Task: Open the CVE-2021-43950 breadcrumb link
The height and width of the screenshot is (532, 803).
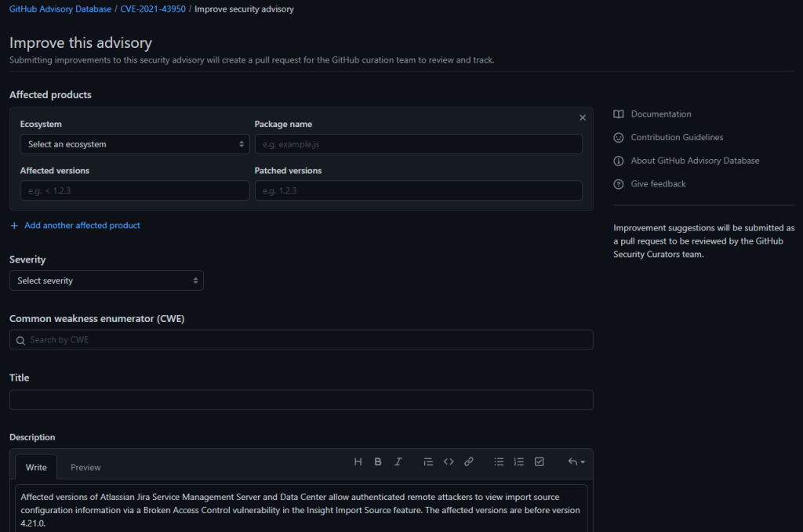Action: pos(152,9)
